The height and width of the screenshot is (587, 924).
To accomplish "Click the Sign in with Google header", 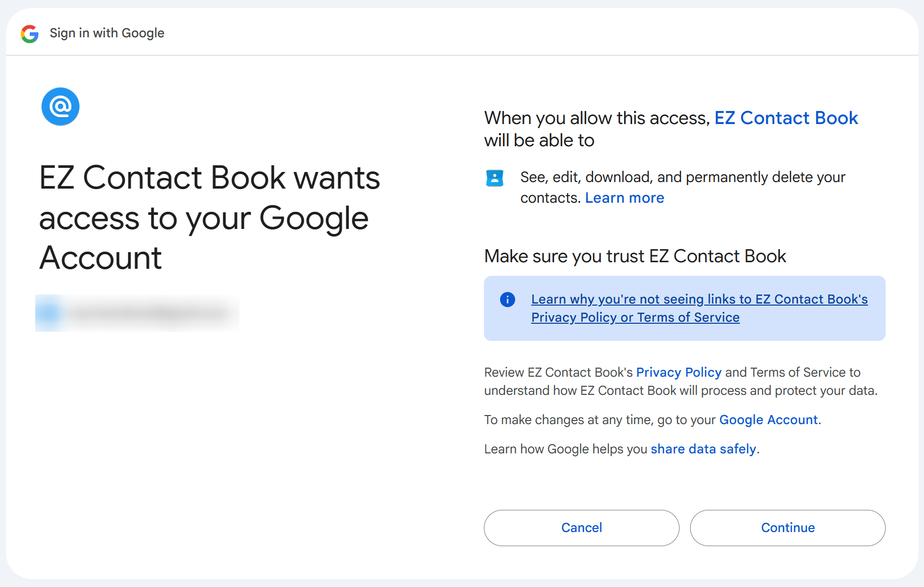I will [x=106, y=32].
